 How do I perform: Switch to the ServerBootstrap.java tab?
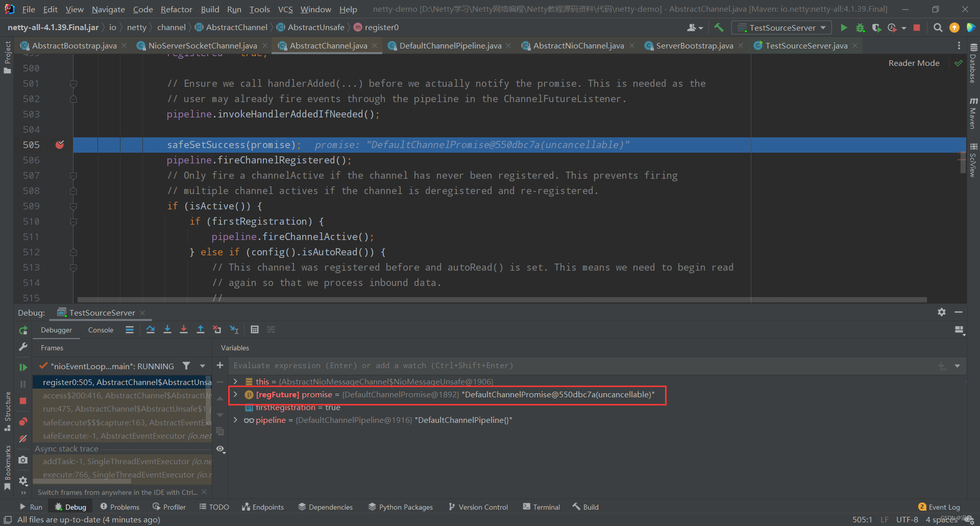click(x=694, y=45)
